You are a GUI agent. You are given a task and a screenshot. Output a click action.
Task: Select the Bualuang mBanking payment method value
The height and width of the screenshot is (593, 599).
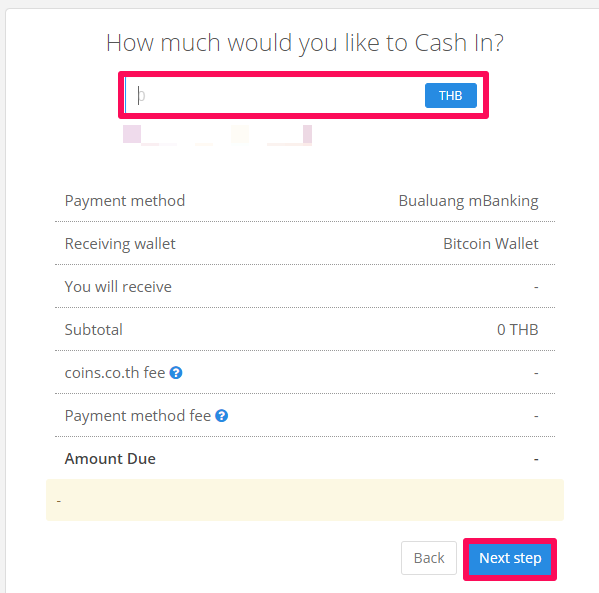(468, 201)
